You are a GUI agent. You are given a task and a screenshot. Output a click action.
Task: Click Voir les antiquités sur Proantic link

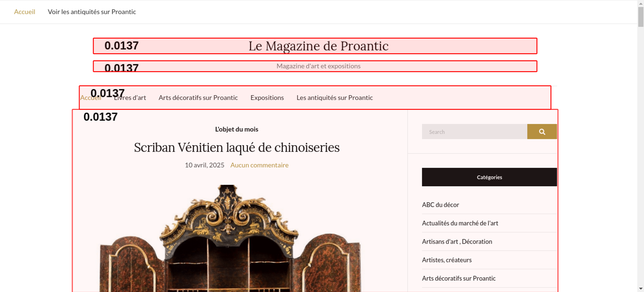tap(92, 12)
